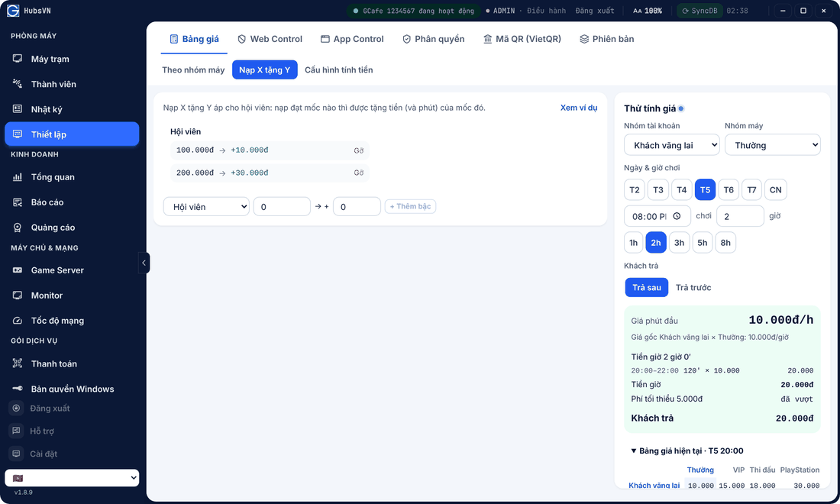
Task: Select day T3
Action: 657,189
